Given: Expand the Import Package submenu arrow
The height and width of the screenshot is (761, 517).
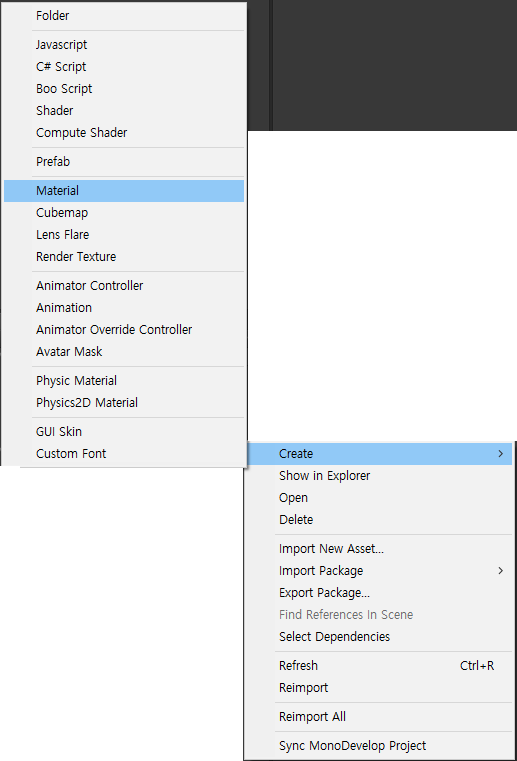Looking at the screenshot, I should point(500,571).
